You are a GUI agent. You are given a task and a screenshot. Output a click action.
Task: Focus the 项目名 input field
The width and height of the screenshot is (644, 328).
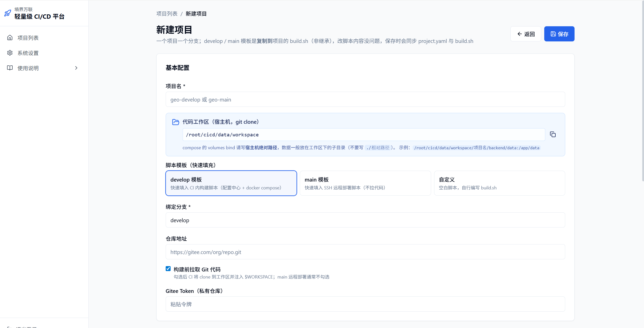click(365, 99)
